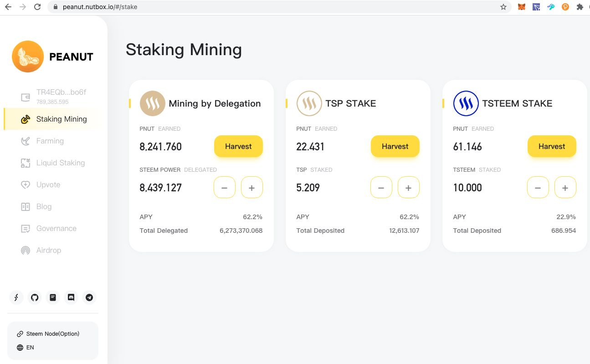The width and height of the screenshot is (590, 364).
Task: Open the Telegram channel icon
Action: click(89, 297)
